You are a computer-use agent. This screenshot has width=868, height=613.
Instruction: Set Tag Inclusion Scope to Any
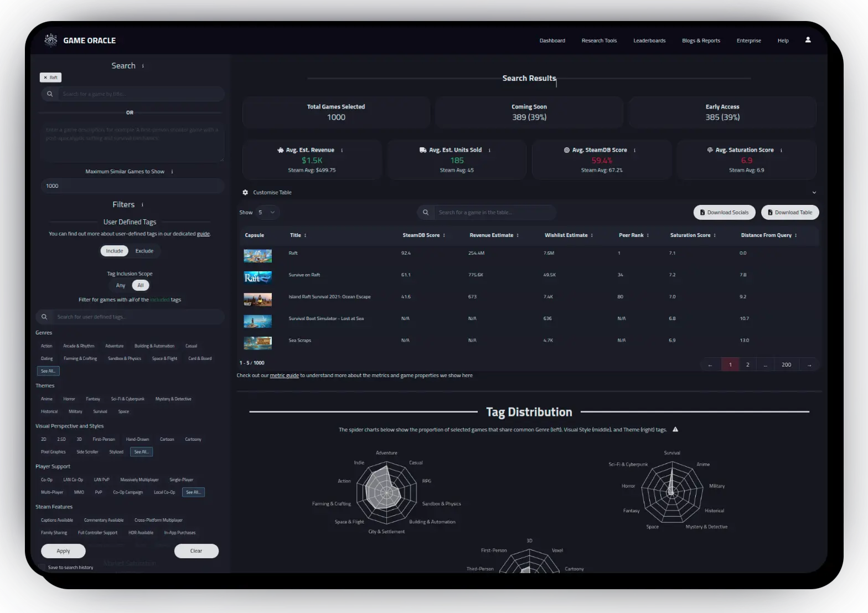pos(121,286)
